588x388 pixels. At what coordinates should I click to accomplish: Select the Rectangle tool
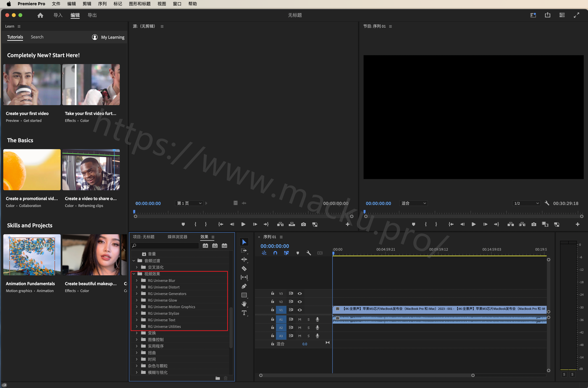pyautogui.click(x=244, y=295)
